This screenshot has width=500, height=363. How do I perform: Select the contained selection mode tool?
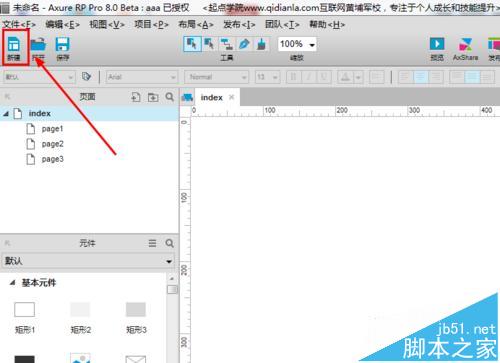pyautogui.click(x=210, y=44)
